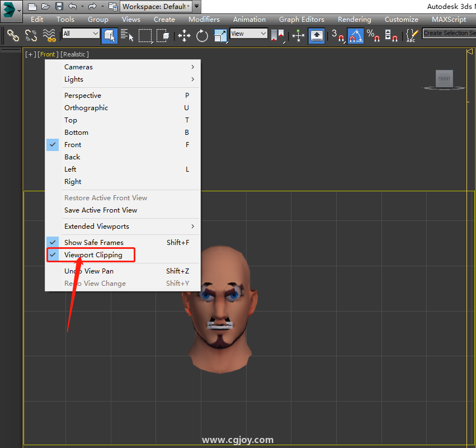This screenshot has width=476, height=448.
Task: Open the Graph Editors menu
Action: click(301, 20)
